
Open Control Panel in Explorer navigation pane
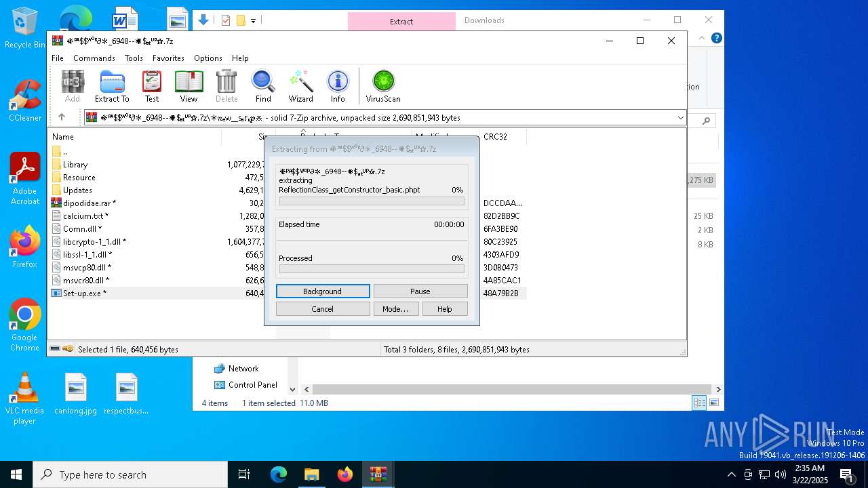[x=245, y=385]
